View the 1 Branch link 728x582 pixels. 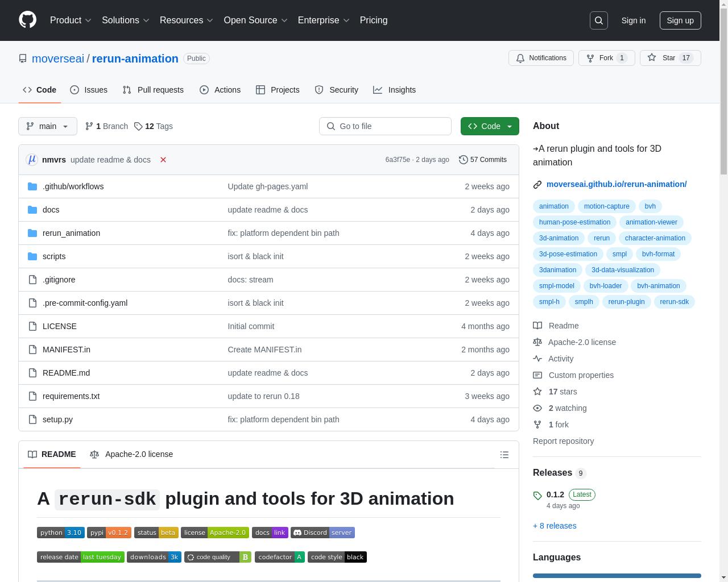tap(106, 126)
